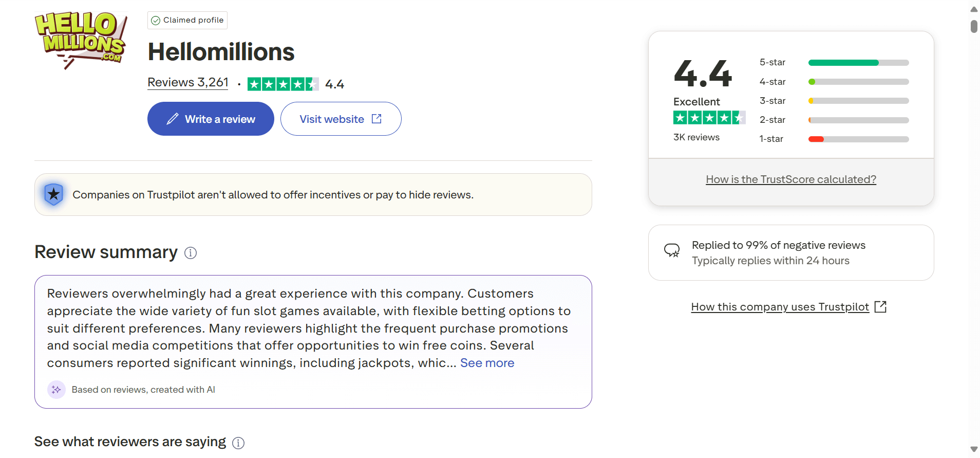Open How this company uses Trustpilot link
Viewport: 980px width, 458px height.
tap(780, 307)
